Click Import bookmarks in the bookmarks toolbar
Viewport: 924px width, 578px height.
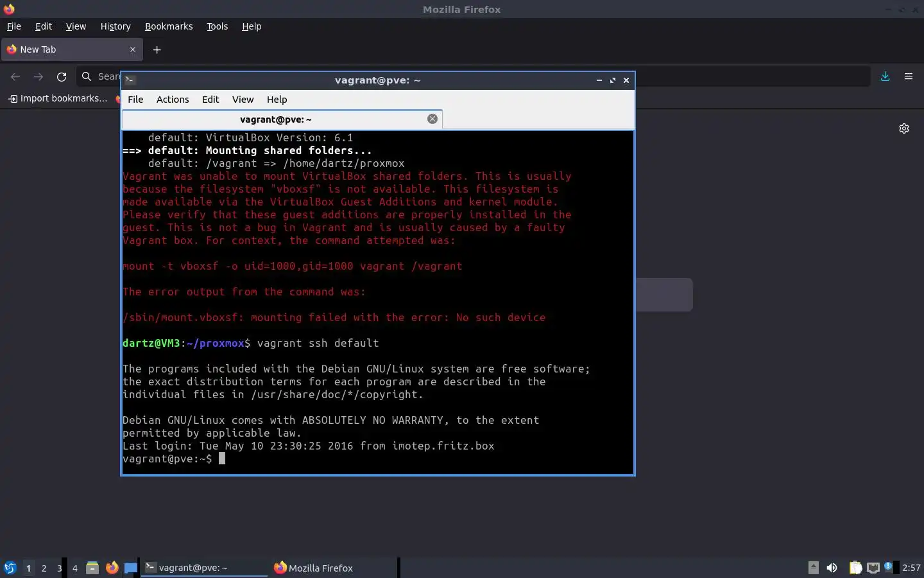click(x=57, y=98)
